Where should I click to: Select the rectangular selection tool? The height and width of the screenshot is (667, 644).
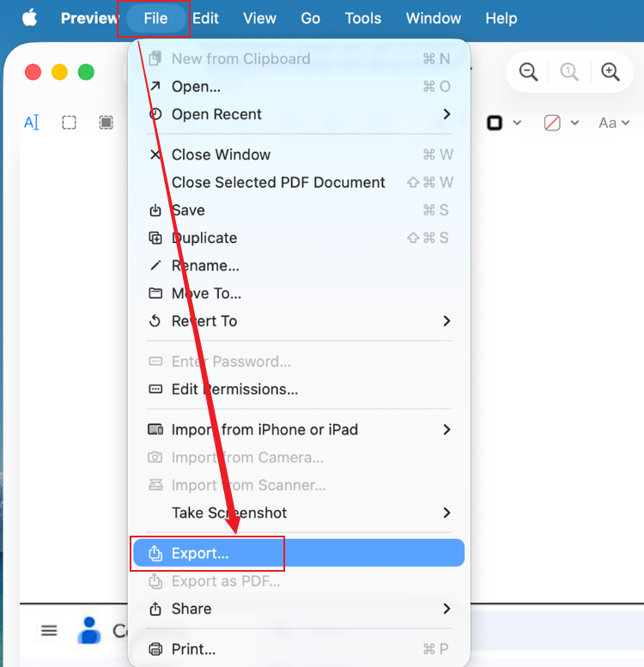[x=69, y=123]
